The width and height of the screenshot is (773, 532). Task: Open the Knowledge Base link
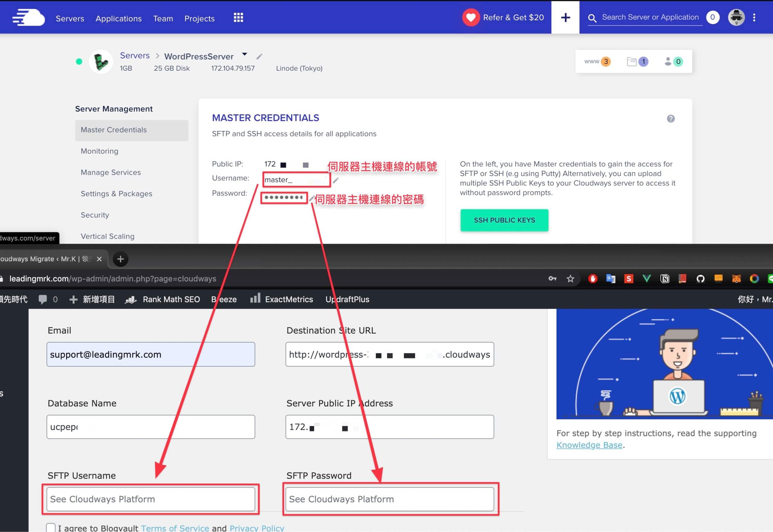[589, 445]
